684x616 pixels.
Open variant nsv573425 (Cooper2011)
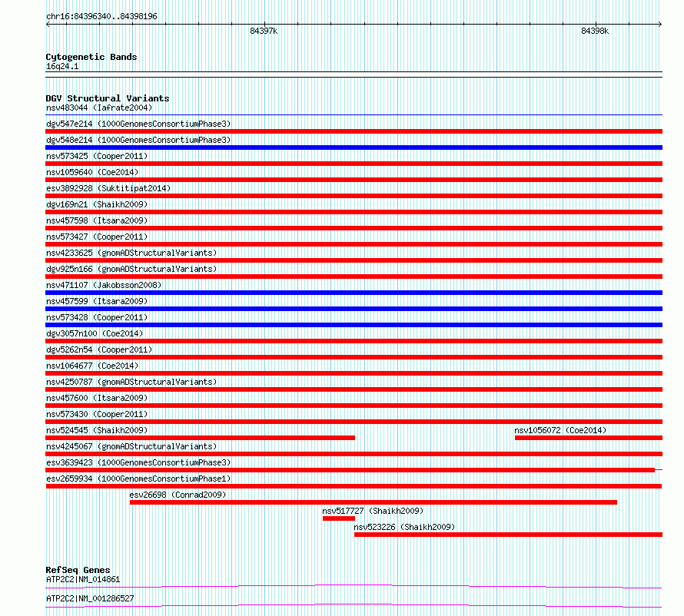point(97,156)
